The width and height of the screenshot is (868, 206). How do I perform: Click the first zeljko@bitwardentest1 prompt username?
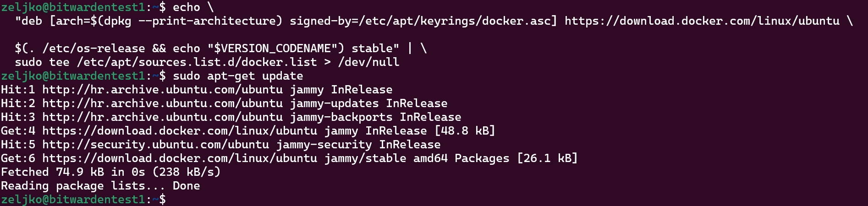coord(73,7)
